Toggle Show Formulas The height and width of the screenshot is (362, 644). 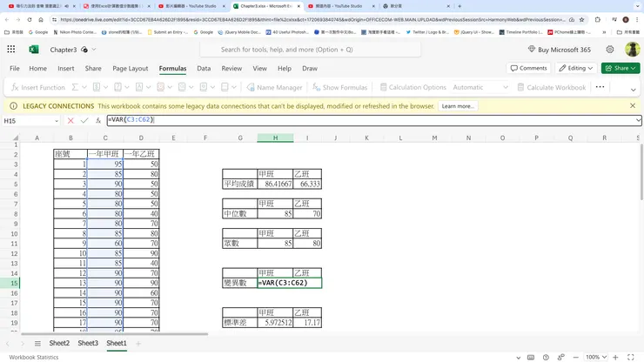pos(339,87)
